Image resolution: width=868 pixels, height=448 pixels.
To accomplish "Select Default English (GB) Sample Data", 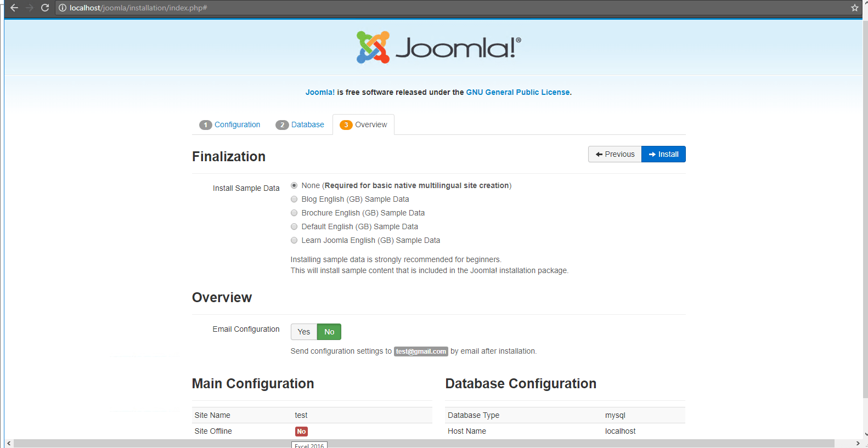I will tap(294, 226).
